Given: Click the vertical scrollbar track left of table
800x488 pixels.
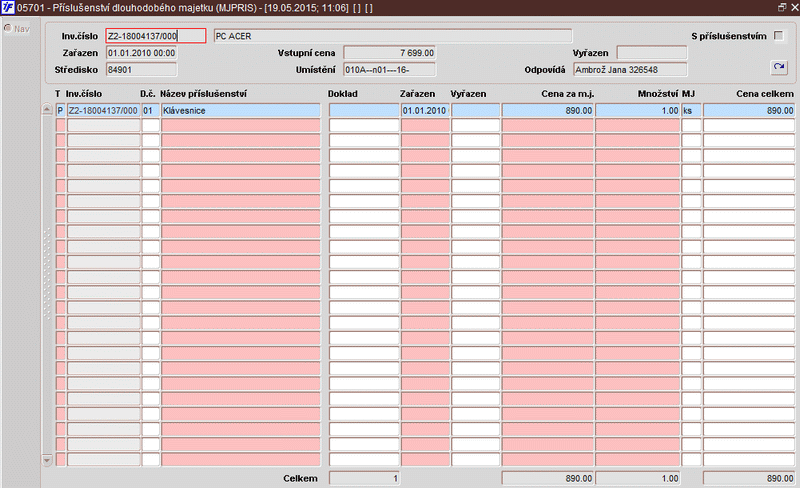Looking at the screenshot, I should [x=46, y=285].
